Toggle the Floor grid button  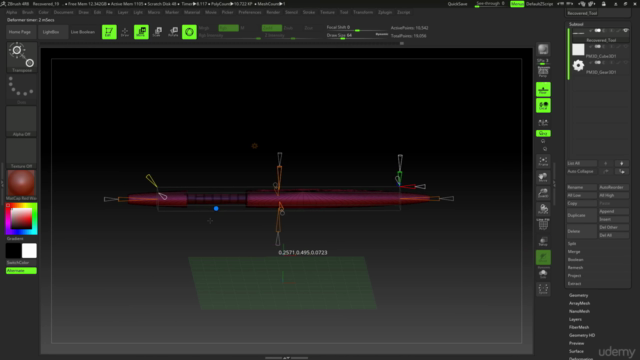[x=543, y=89]
